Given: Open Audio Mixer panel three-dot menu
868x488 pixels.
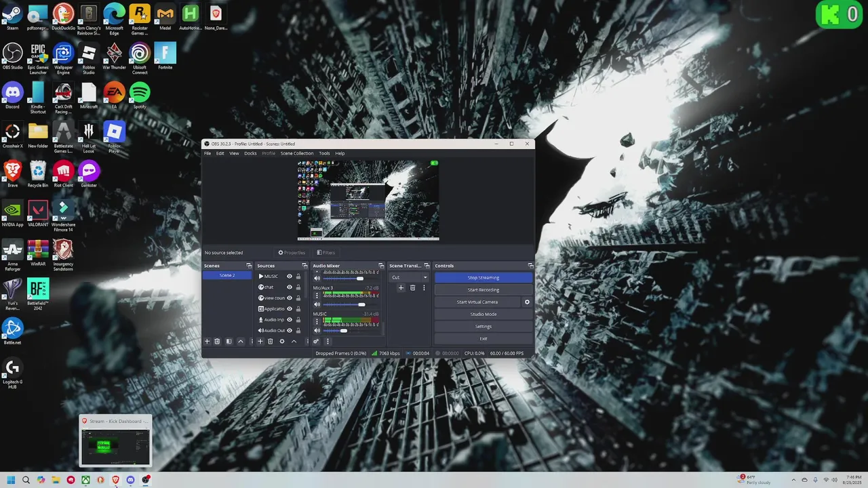Looking at the screenshot, I should click(328, 342).
